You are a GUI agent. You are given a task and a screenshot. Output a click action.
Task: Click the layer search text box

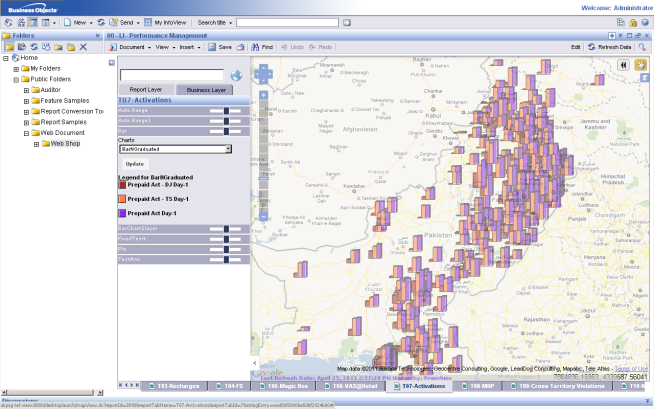tap(172, 75)
